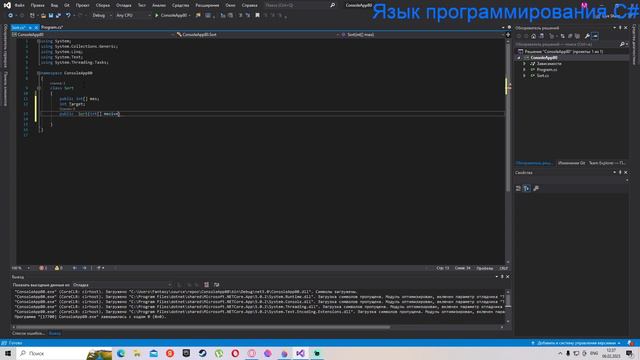The width and height of the screenshot is (640, 360).
Task: Open the Вид menu
Action: point(54,5)
